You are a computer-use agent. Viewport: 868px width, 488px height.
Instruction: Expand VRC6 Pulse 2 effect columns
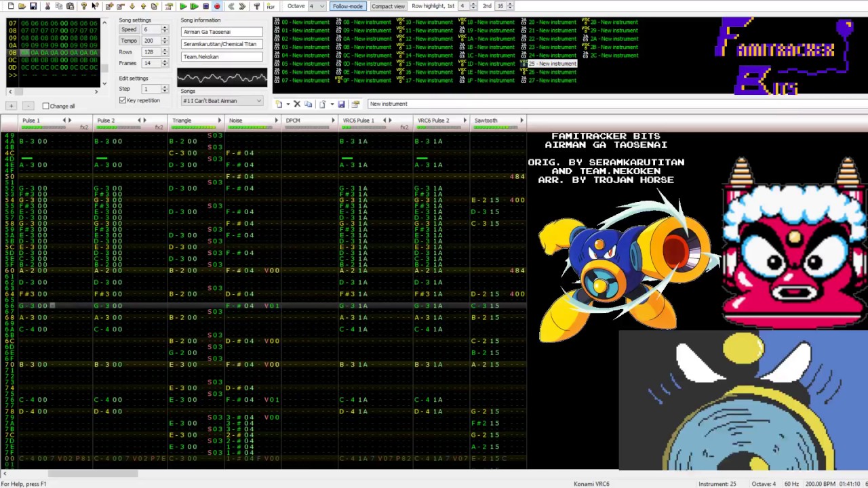click(465, 120)
